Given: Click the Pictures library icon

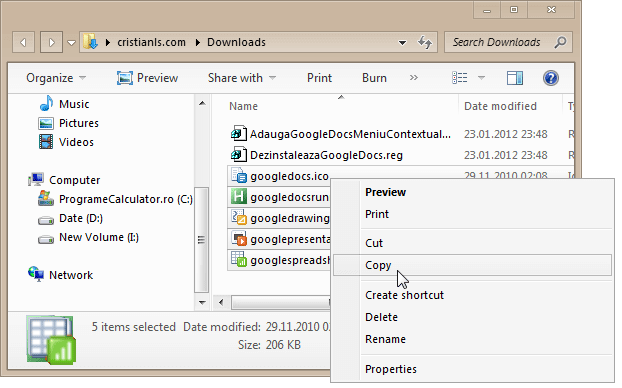Looking at the screenshot, I should coord(46,123).
